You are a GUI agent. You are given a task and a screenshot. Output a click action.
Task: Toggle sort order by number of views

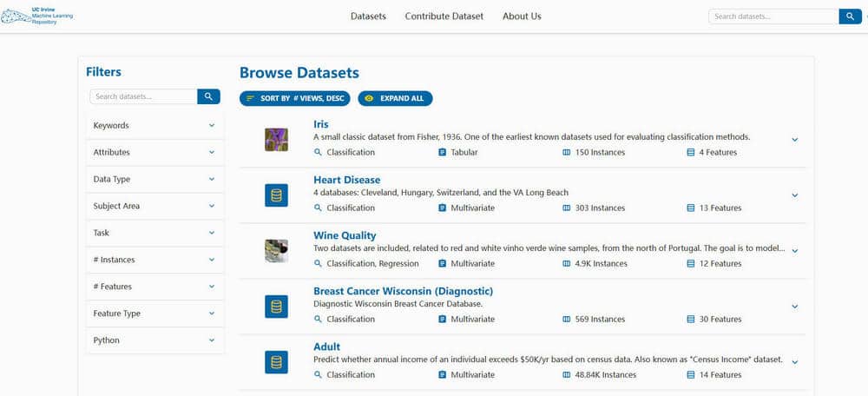(295, 99)
